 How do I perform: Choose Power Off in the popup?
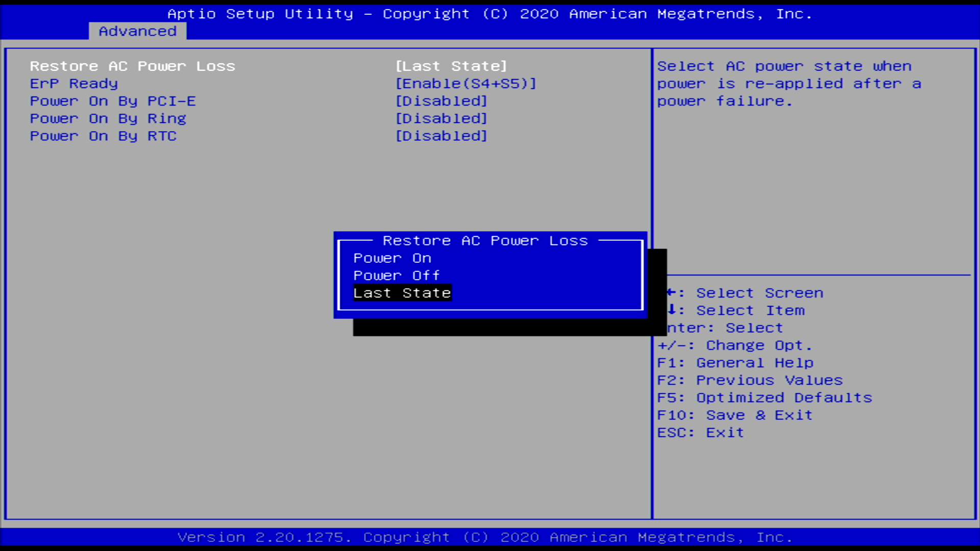[397, 275]
